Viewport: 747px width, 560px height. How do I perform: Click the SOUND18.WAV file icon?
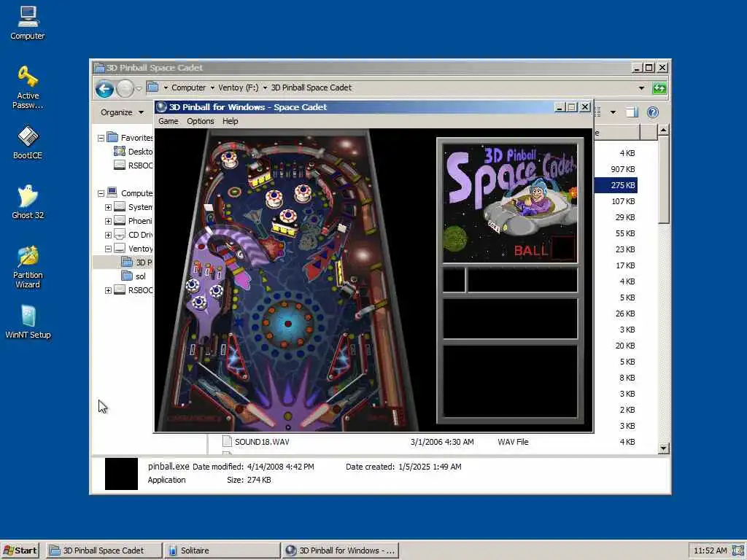(x=228, y=442)
